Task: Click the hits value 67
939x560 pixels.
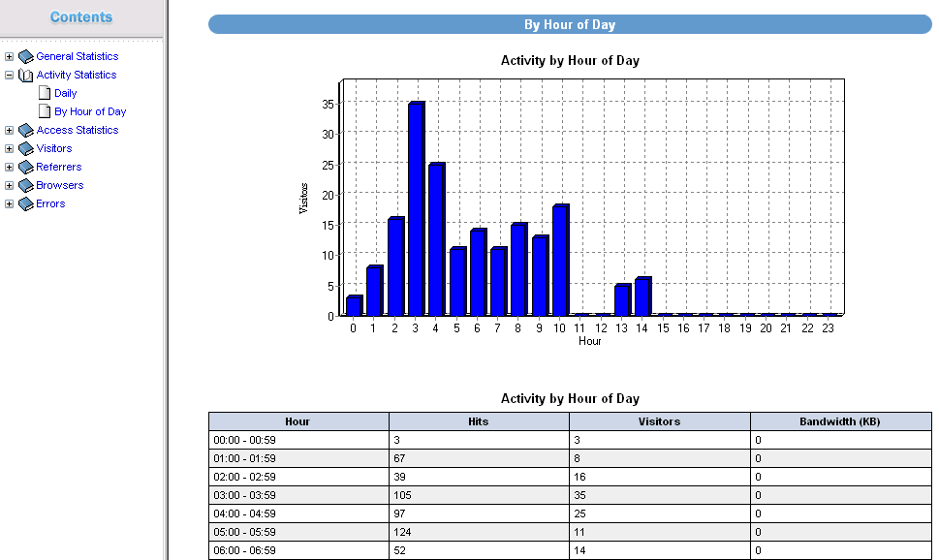Action: pyautogui.click(x=399, y=459)
